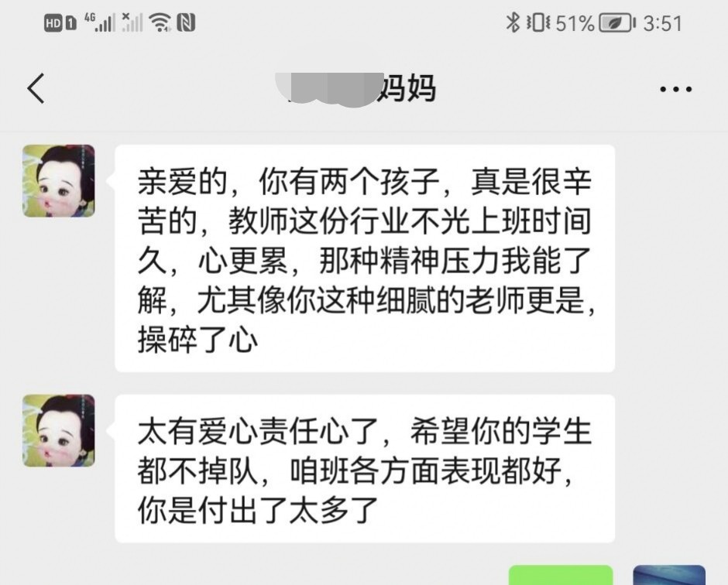Tap the 3:51 clock in status bar
Image resolution: width=728 pixels, height=585 pixels.
click(x=662, y=23)
